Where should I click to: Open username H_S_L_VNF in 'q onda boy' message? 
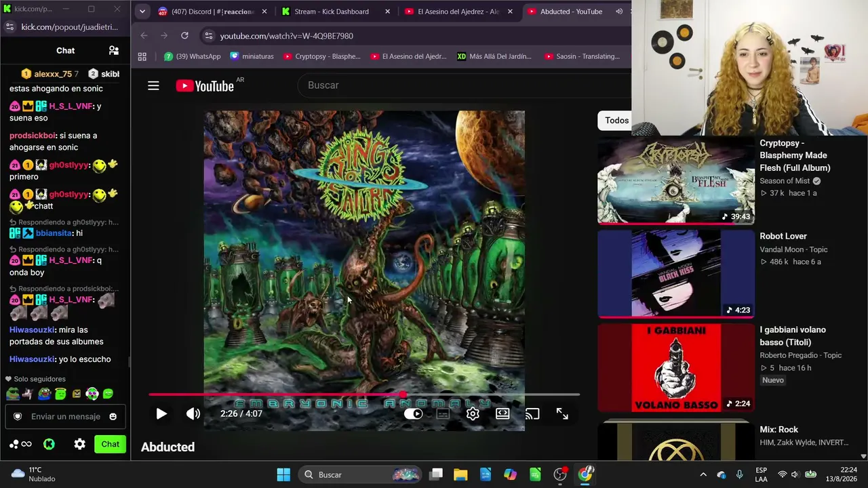pyautogui.click(x=71, y=260)
